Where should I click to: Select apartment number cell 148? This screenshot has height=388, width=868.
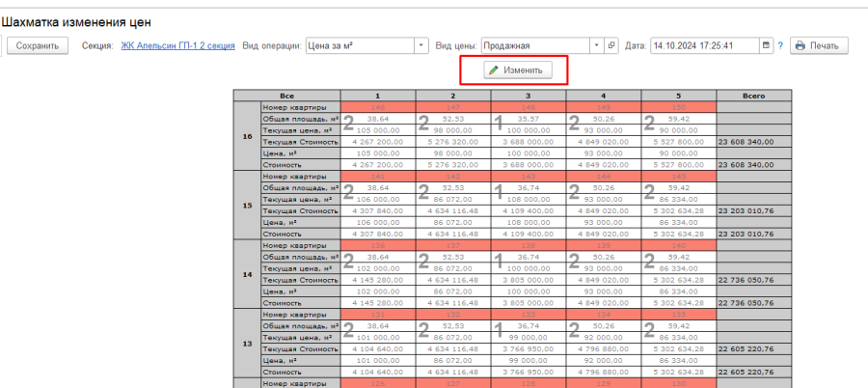[529, 107]
